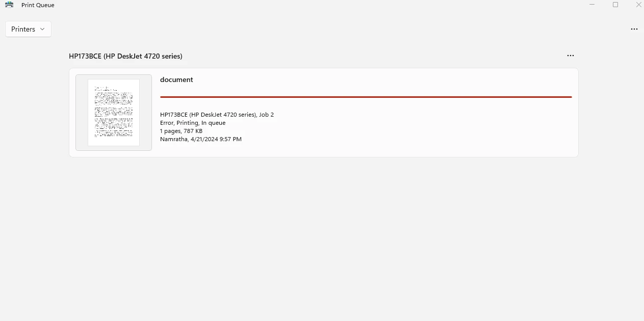Click the Namratha 4/21/2024 9:57 PM timestamp

[x=201, y=139]
